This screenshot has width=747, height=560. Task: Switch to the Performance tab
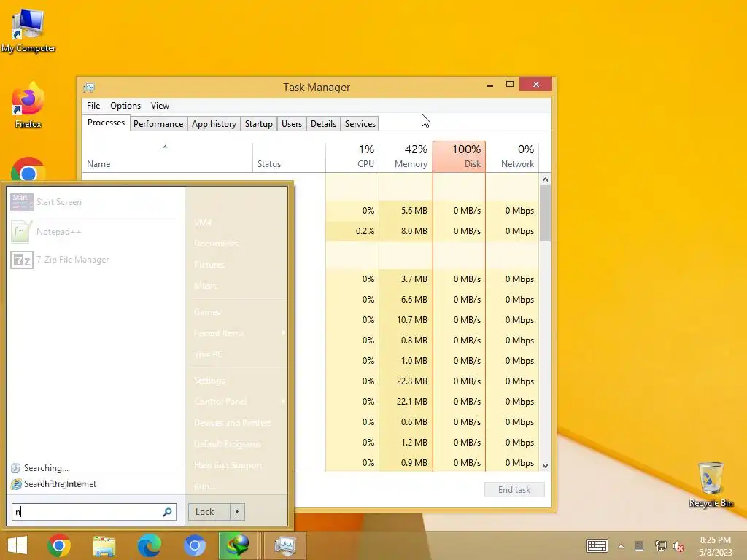158,124
